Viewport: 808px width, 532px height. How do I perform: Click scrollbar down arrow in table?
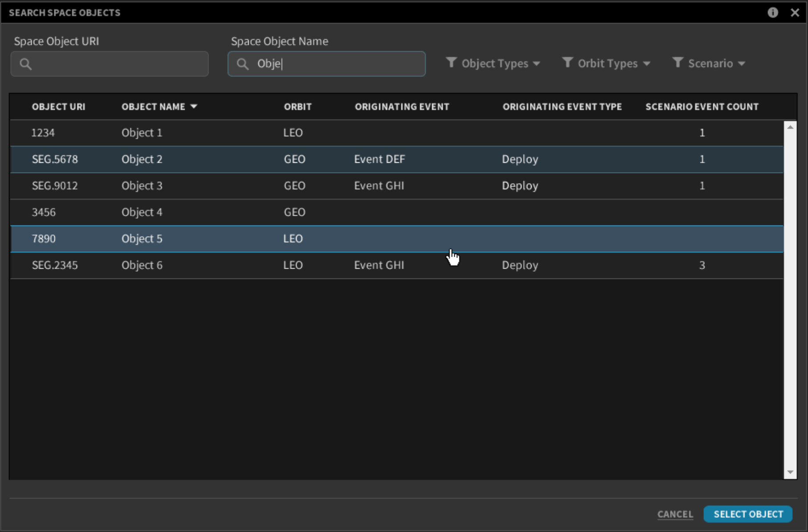(790, 472)
